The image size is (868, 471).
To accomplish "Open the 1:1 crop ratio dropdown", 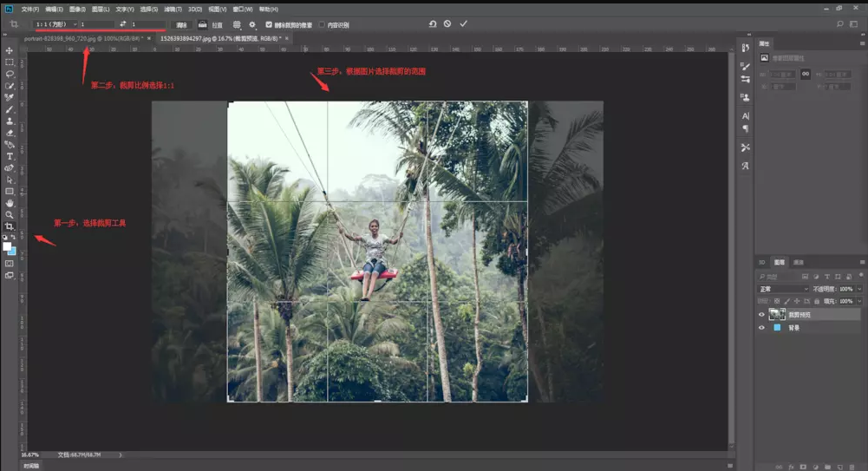I will 55,24.
